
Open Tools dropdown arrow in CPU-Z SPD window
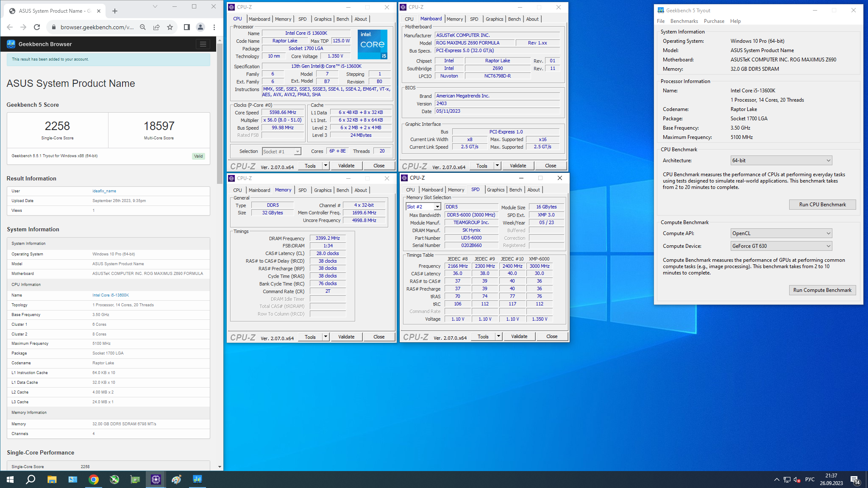click(x=498, y=336)
